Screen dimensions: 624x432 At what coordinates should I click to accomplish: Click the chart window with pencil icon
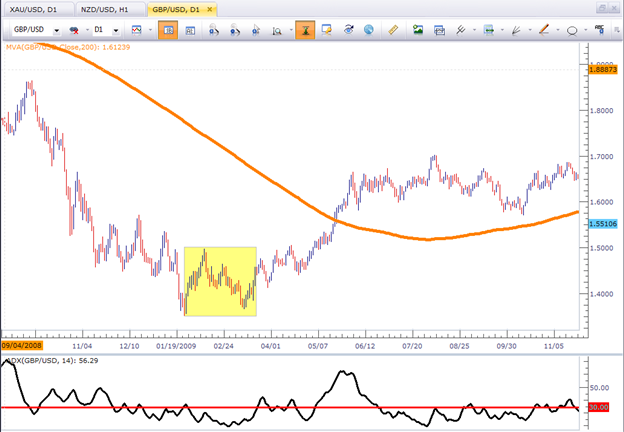point(327,30)
